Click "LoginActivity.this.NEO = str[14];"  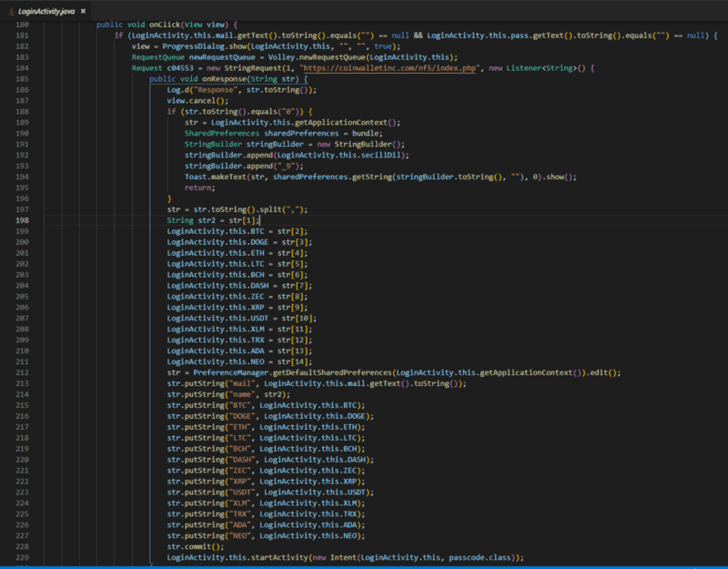tap(239, 362)
